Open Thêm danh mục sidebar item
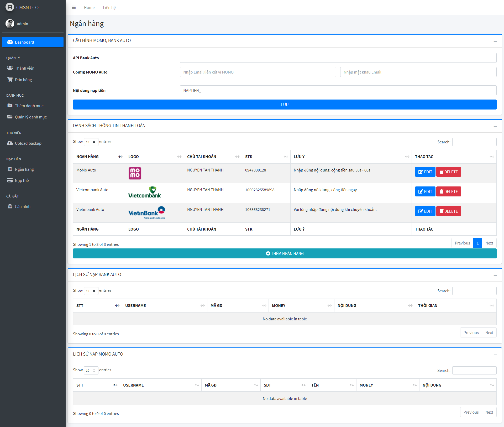 29,106
